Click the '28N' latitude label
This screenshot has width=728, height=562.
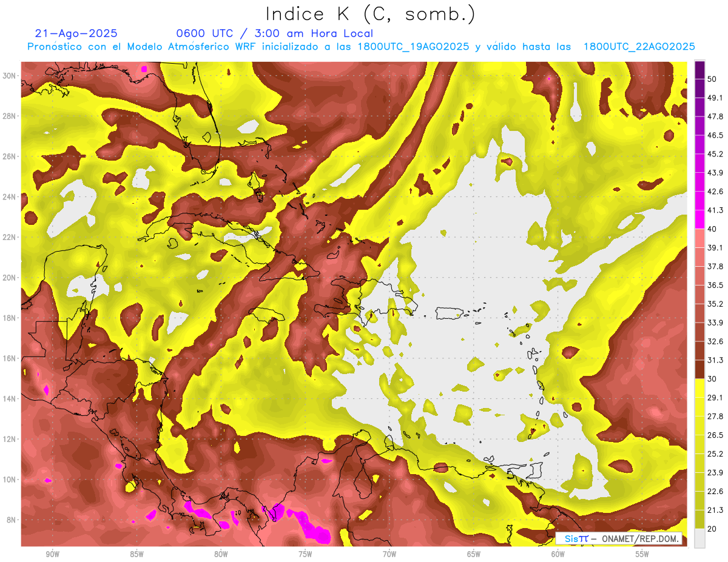[10, 116]
